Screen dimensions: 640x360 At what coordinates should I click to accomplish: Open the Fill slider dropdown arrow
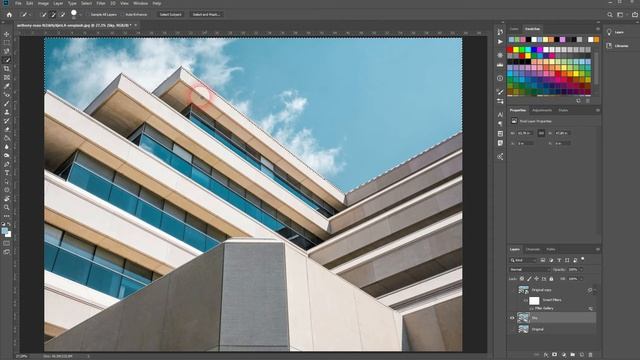pos(581,279)
